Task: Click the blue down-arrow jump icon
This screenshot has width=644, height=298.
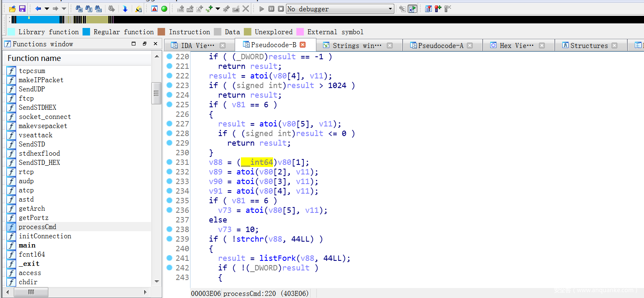Action: (x=125, y=9)
